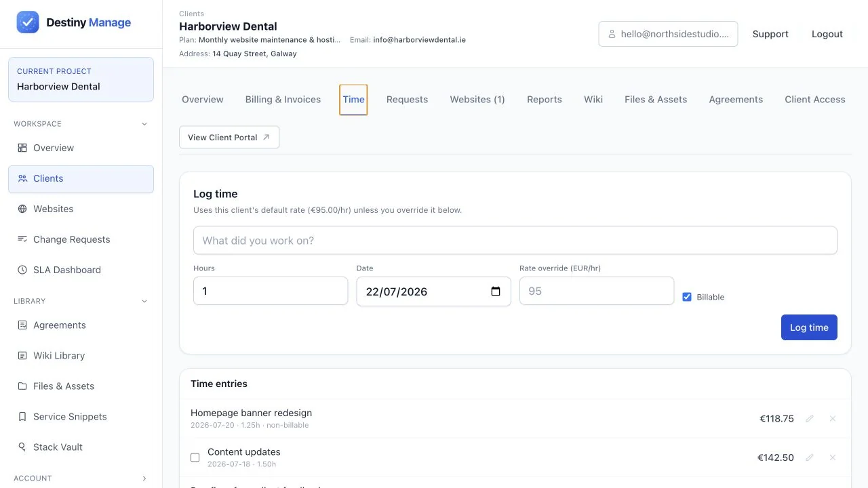Open the Files & Assets tab
The width and height of the screenshot is (868, 488).
point(656,100)
